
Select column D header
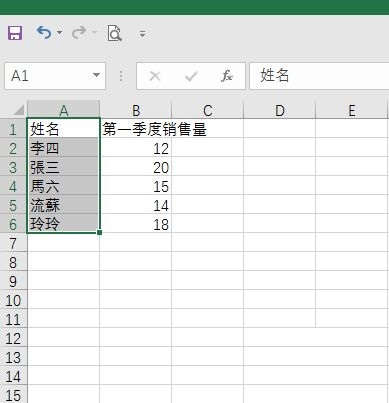(x=280, y=110)
